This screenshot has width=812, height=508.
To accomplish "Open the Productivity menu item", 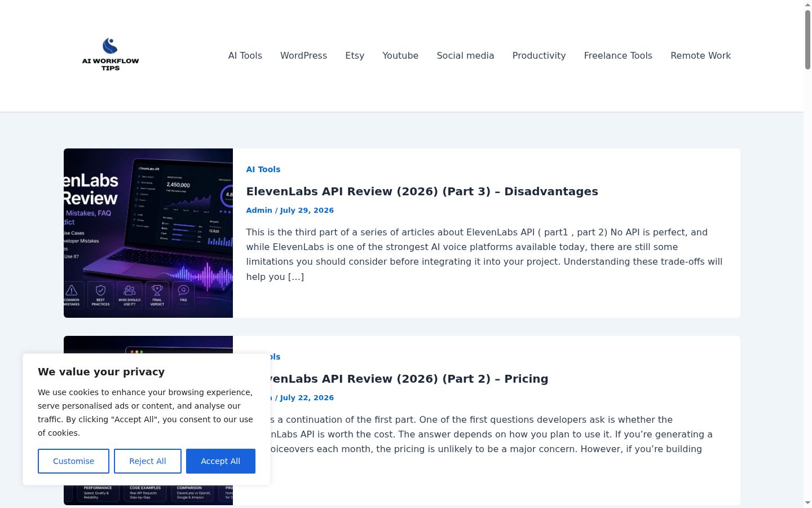I will click(x=539, y=55).
